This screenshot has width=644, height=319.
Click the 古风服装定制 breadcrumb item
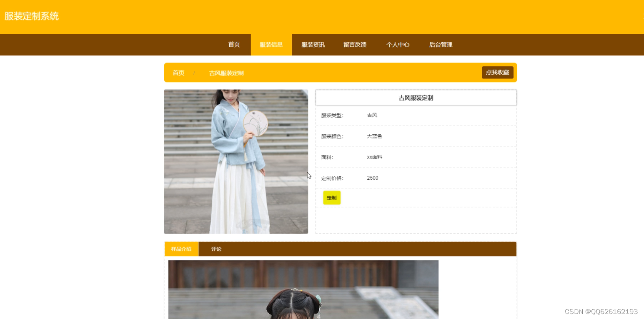(x=226, y=73)
